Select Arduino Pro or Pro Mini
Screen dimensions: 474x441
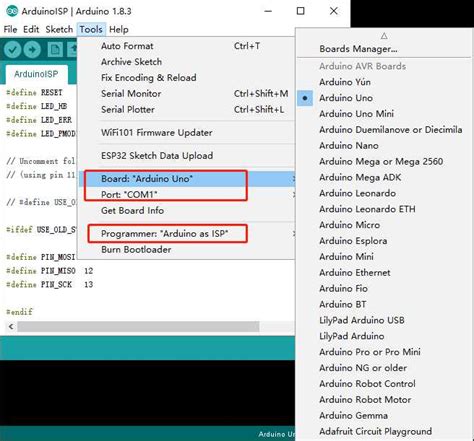384,352
